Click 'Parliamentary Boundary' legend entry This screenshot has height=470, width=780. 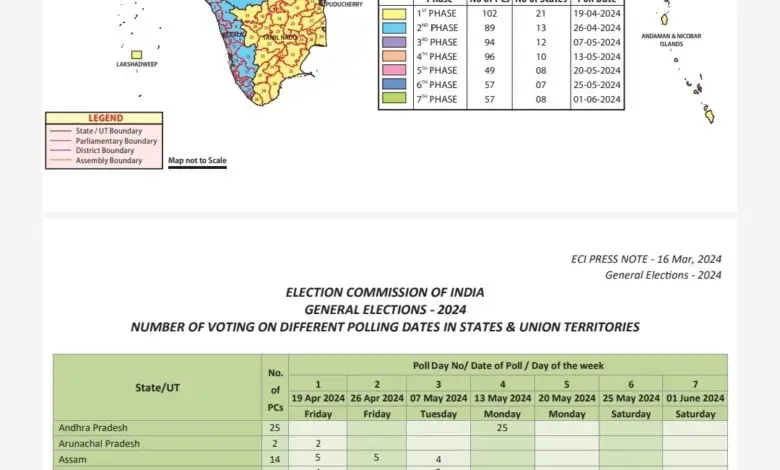click(116, 141)
